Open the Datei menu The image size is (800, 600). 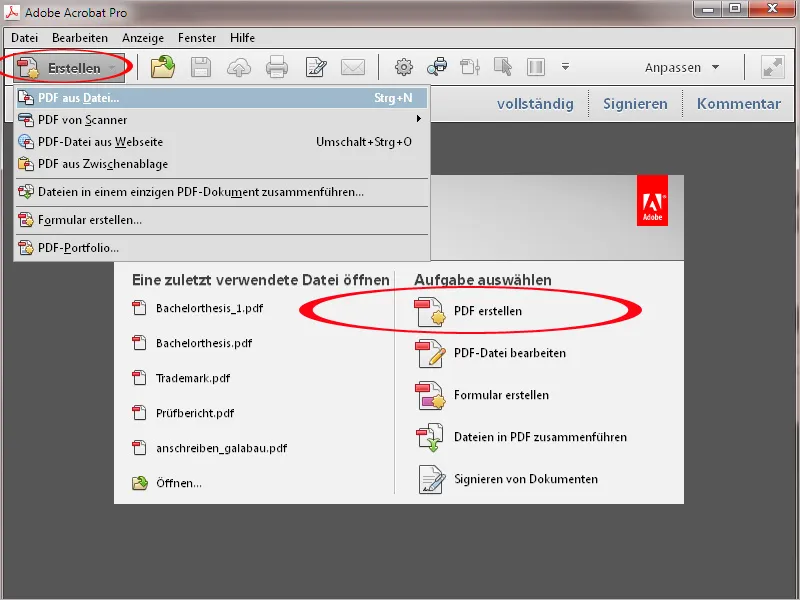[24, 38]
